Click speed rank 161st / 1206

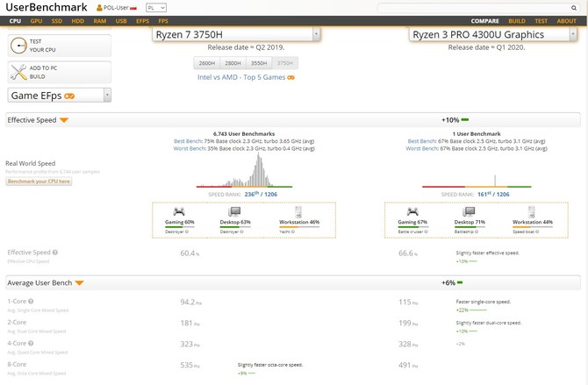[493, 194]
